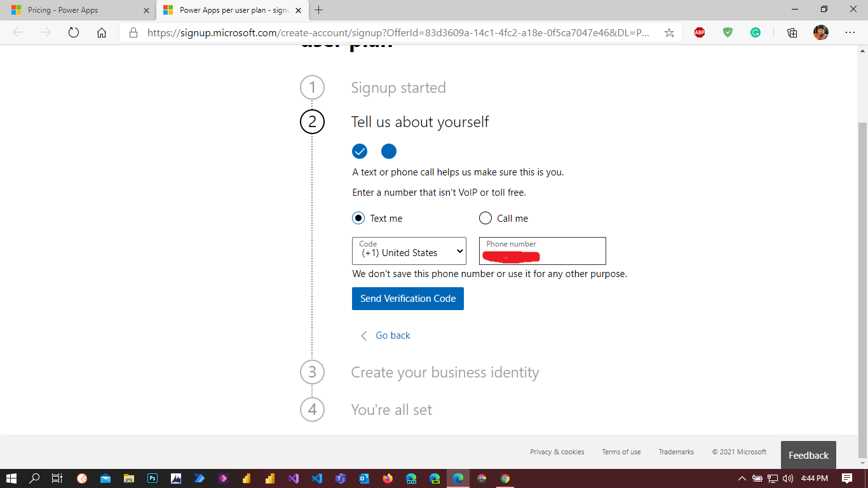This screenshot has height=488, width=868.
Task: Click the "Go back" link
Action: (392, 335)
